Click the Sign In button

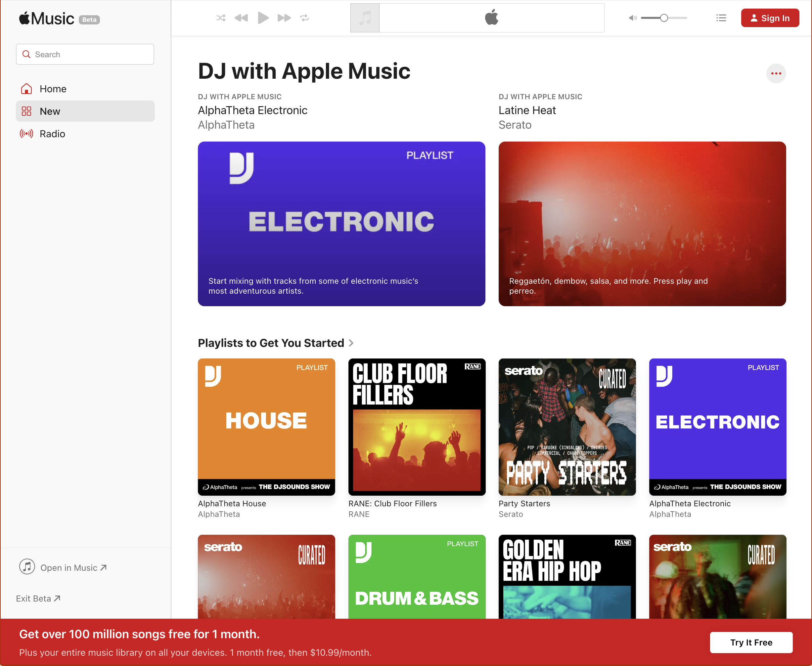pyautogui.click(x=770, y=18)
